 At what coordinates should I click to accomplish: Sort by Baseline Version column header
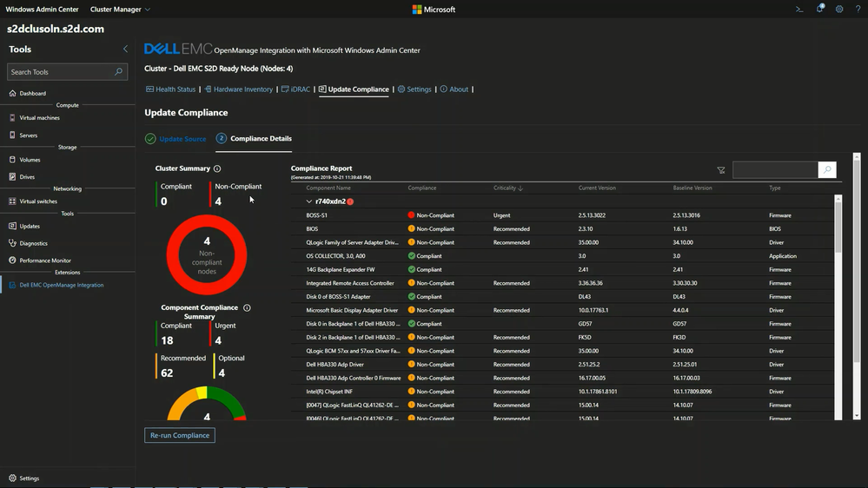[x=692, y=188]
